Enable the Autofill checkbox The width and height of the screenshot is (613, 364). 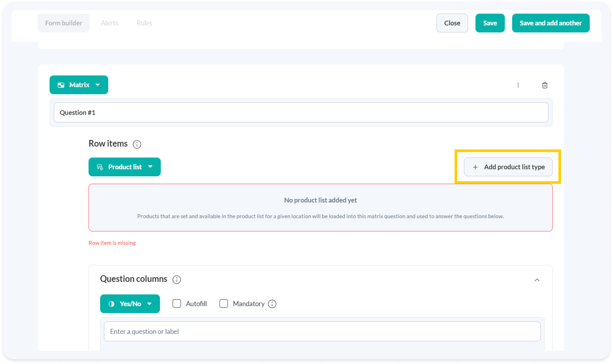[x=177, y=304]
